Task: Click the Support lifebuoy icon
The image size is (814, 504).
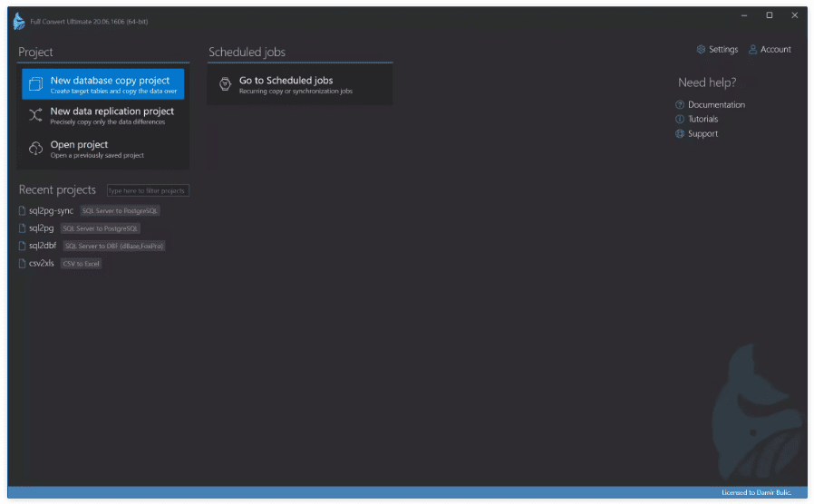Action: pos(680,133)
